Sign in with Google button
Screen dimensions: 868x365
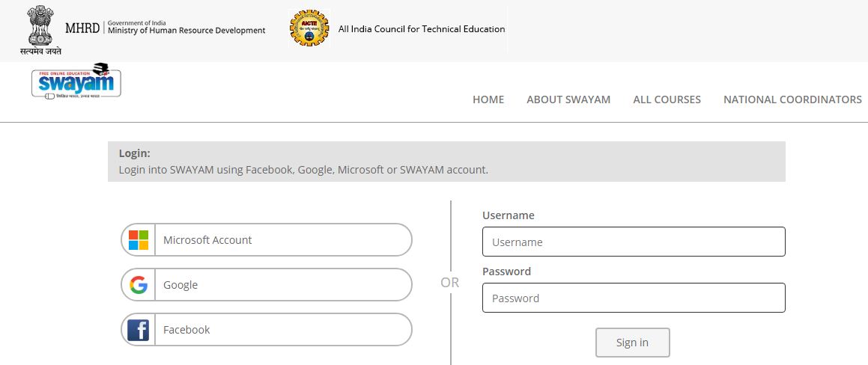[267, 285]
